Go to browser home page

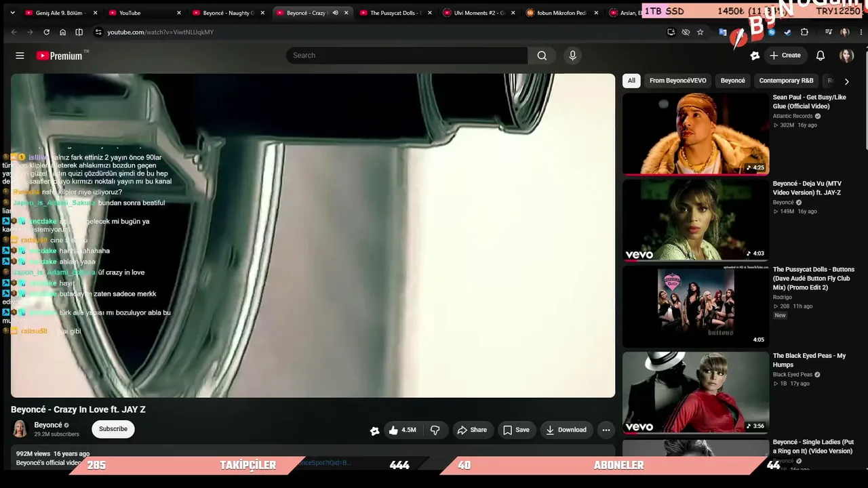click(x=62, y=32)
